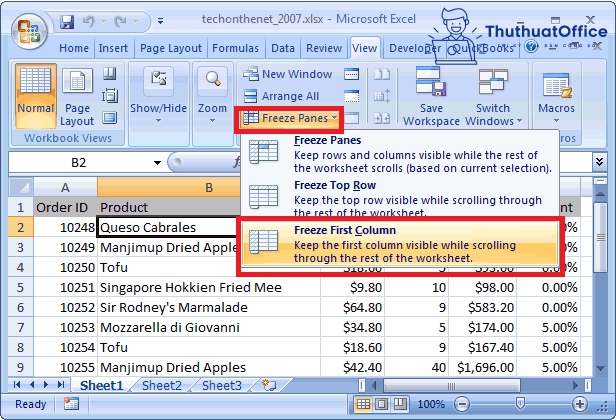Choose Freeze First Column option
Screen dimensions: 616x420
coord(399,244)
